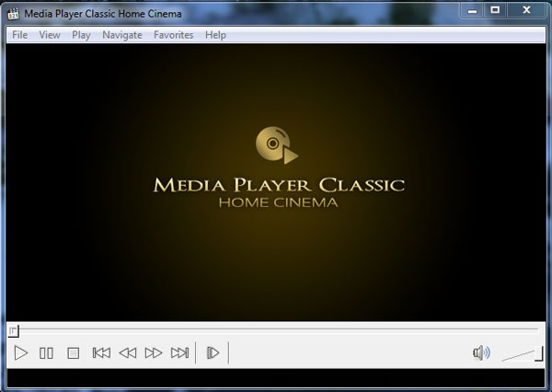Image resolution: width=552 pixels, height=392 pixels.
Task: Click the seek bar position handle
Action: 13,329
